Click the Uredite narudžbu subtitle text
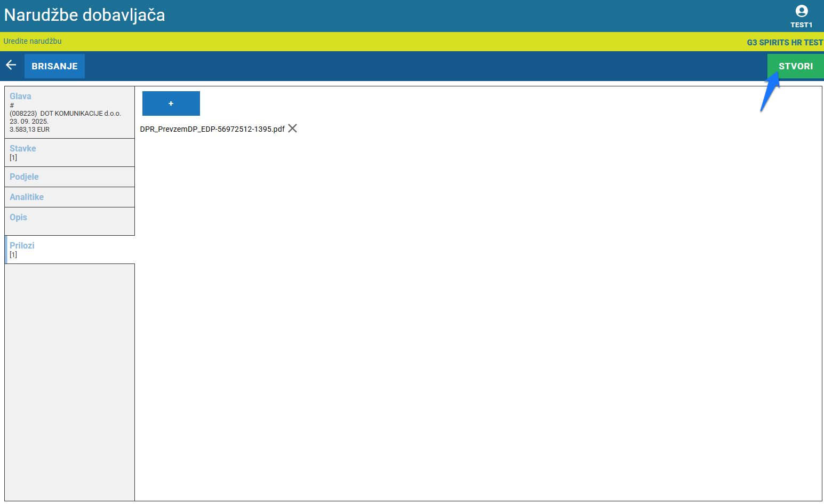The image size is (824, 504). coord(33,41)
